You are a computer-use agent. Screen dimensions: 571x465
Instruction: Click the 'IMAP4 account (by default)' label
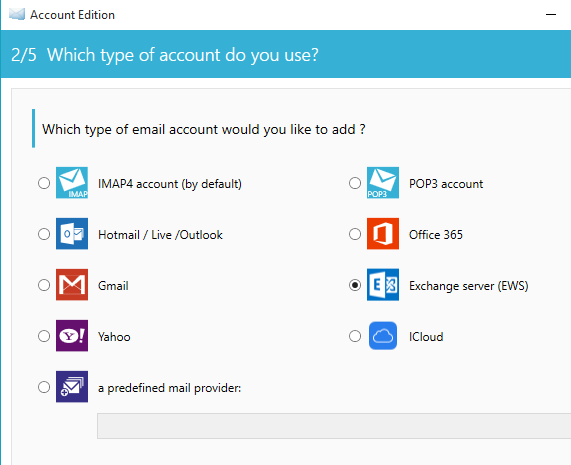click(170, 184)
